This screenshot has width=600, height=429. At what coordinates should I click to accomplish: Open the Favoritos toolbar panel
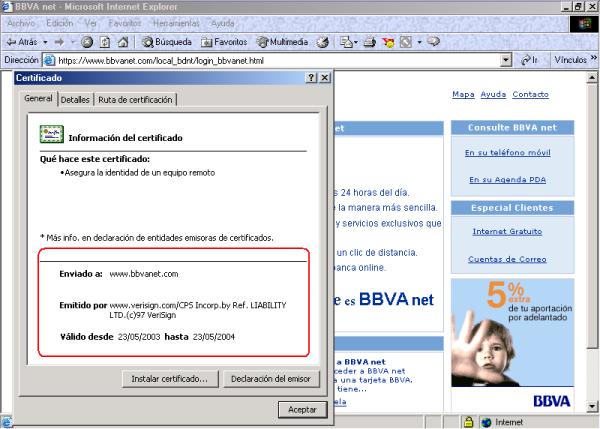coord(224,42)
